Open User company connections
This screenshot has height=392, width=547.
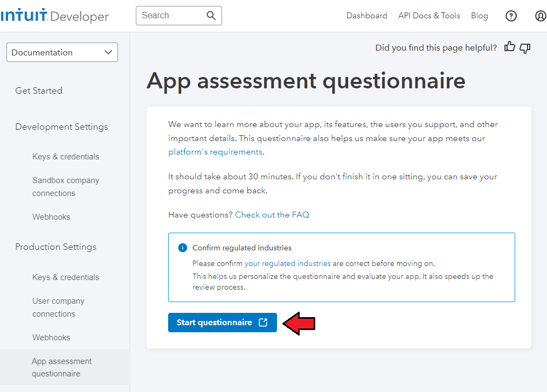58,307
